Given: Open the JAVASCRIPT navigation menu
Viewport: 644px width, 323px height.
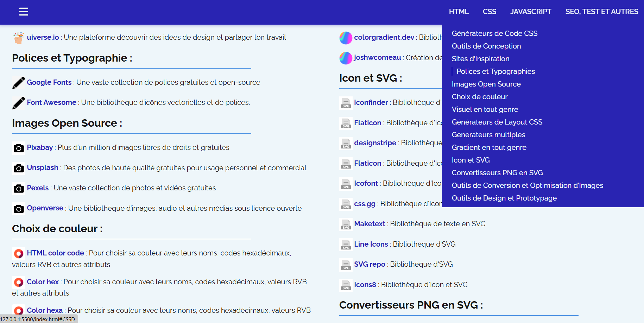Looking at the screenshot, I should [531, 12].
